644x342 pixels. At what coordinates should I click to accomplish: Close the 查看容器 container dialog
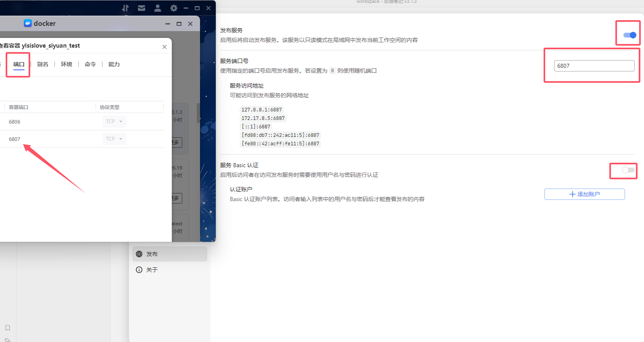165,47
